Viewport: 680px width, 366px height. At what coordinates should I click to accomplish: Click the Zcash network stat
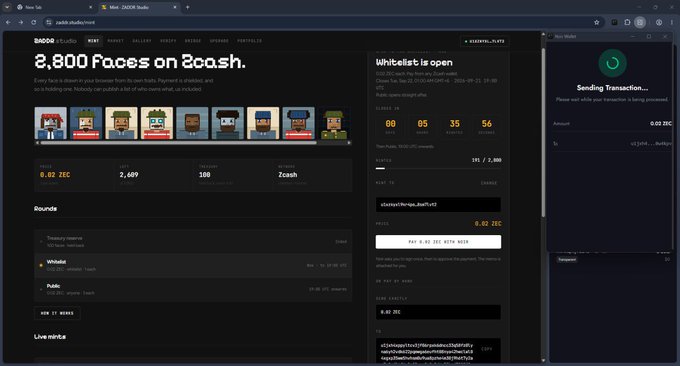(x=288, y=175)
